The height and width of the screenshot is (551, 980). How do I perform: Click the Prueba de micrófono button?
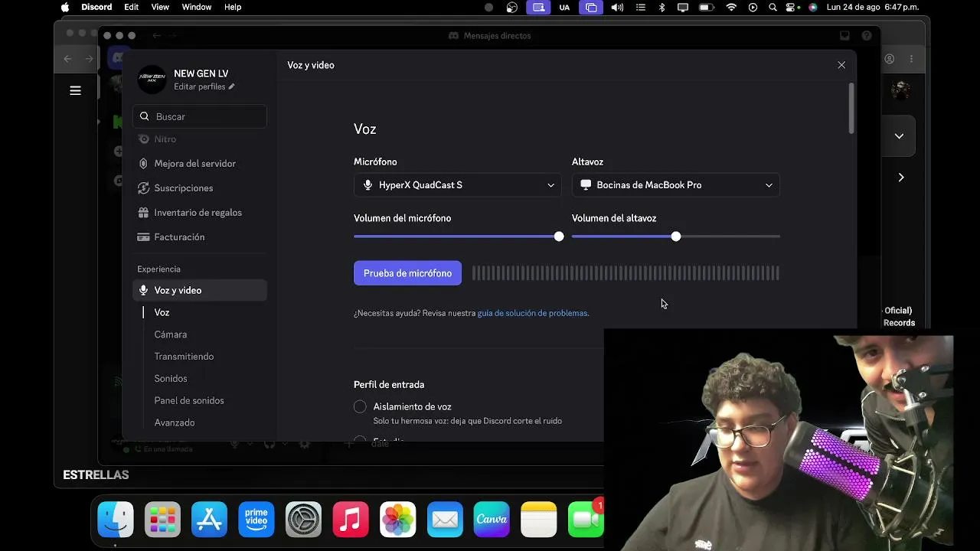click(x=407, y=273)
